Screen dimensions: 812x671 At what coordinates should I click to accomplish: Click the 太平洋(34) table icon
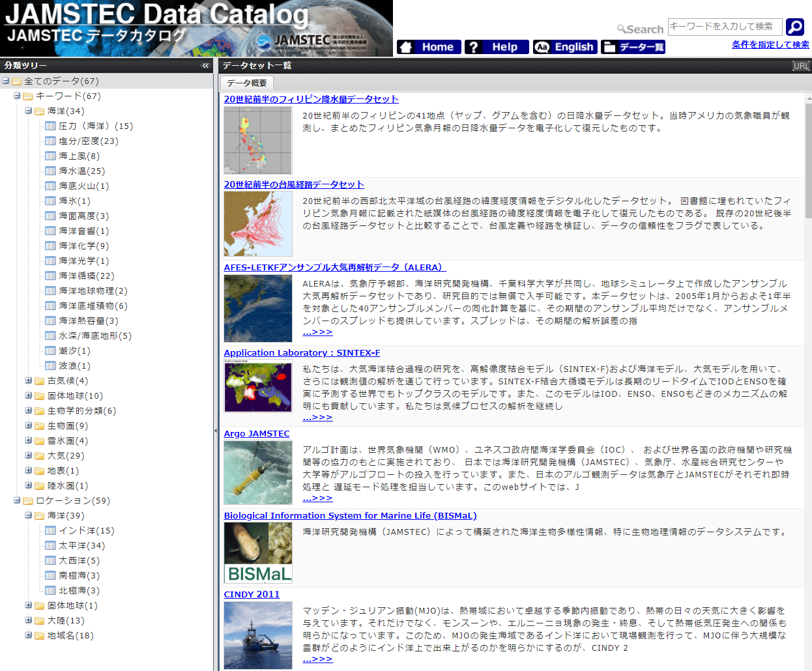[x=50, y=546]
